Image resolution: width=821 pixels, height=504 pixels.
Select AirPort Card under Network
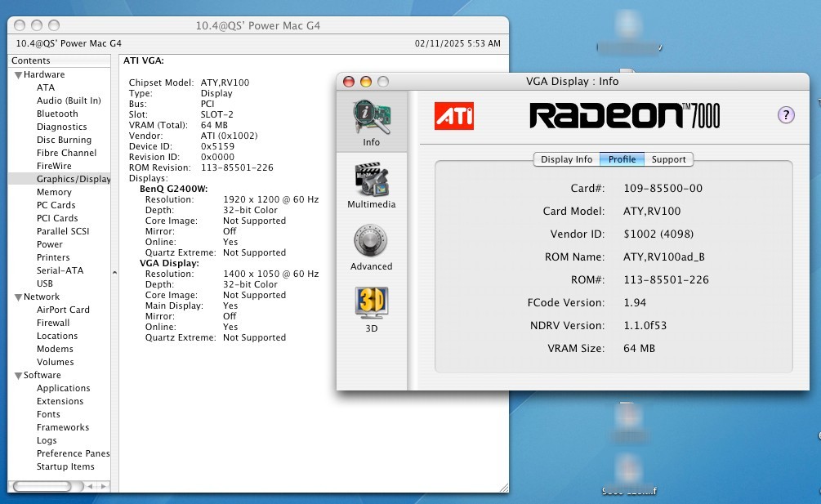[63, 310]
